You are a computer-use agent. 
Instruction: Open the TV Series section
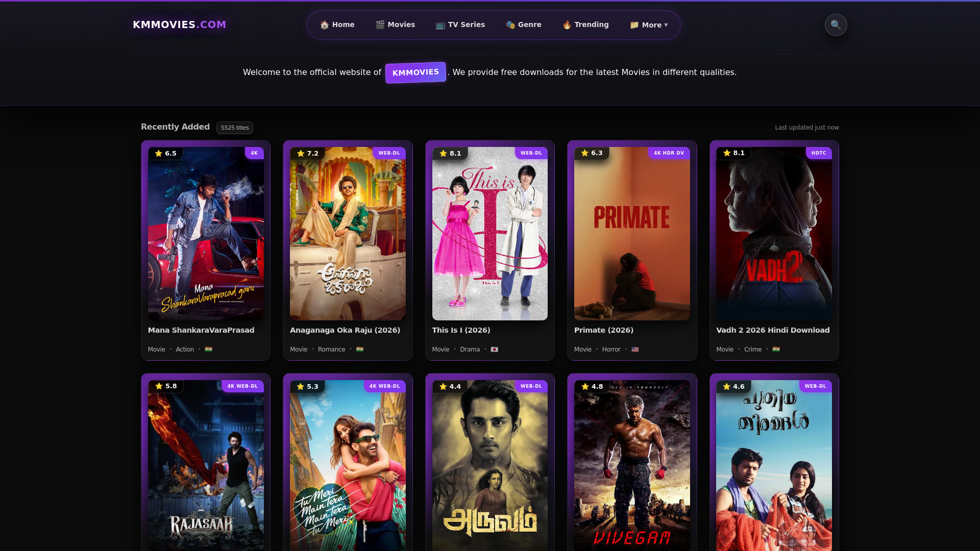pos(460,24)
